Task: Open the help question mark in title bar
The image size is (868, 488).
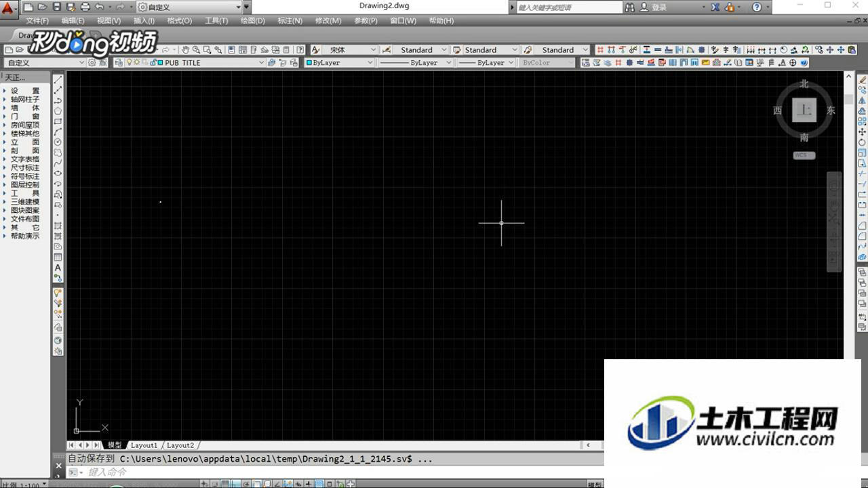Action: [757, 7]
